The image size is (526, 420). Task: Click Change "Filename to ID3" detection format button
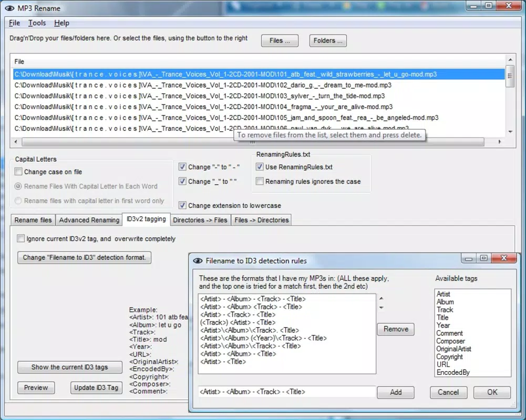tap(84, 257)
